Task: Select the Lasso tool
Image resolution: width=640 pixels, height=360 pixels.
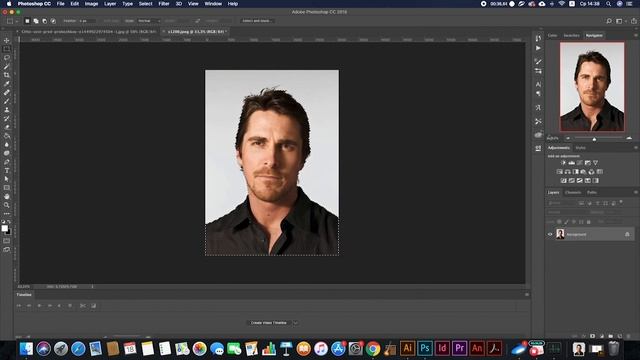Action: tap(7, 58)
